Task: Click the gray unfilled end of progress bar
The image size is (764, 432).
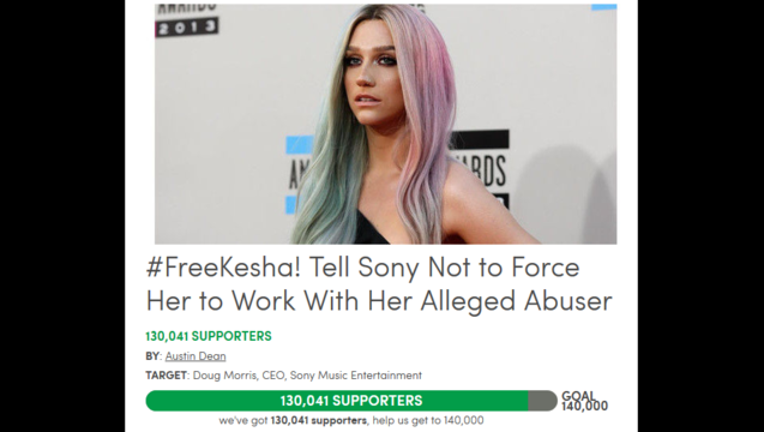Action: (542, 401)
